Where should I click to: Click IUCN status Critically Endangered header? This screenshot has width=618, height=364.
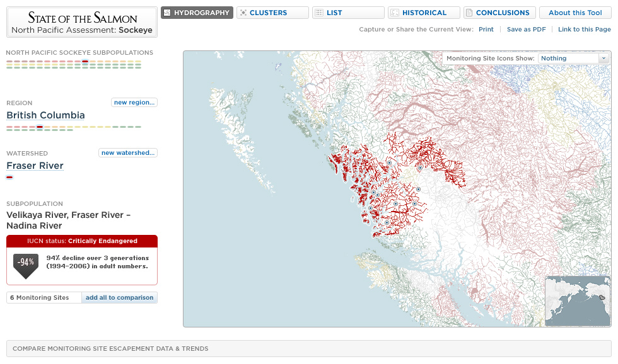82,241
